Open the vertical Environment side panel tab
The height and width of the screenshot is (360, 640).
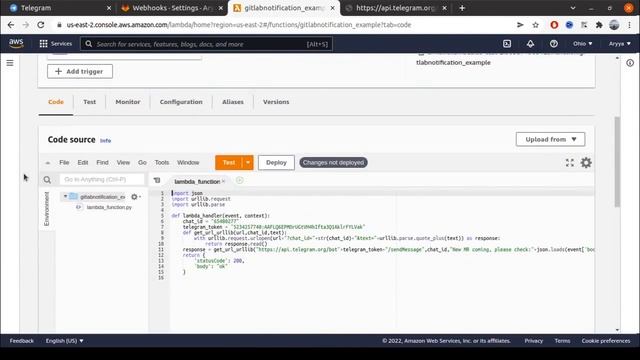pyautogui.click(x=47, y=209)
